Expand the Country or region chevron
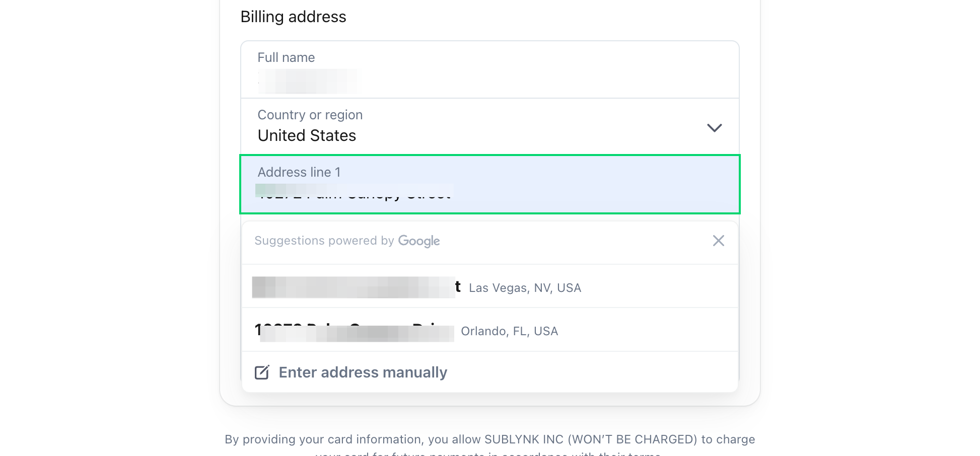 tap(714, 128)
